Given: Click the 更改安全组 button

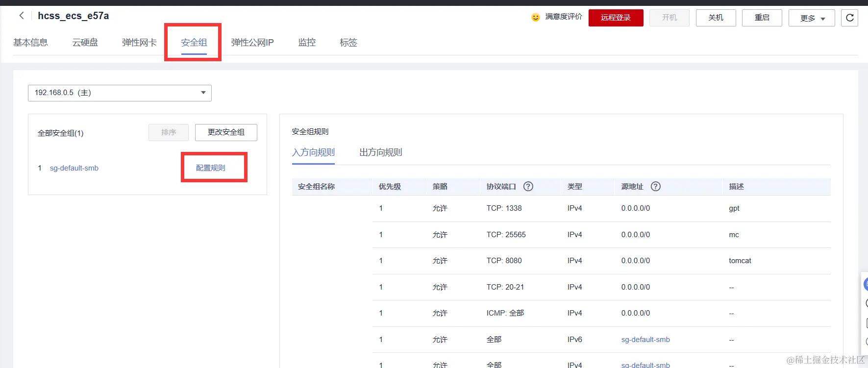Looking at the screenshot, I should pyautogui.click(x=226, y=132).
